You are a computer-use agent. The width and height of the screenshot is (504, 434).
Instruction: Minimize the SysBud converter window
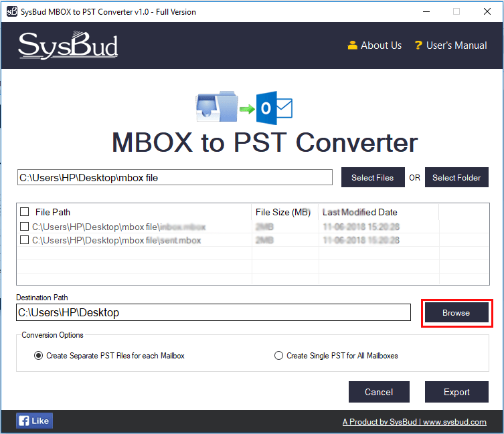[426, 11]
